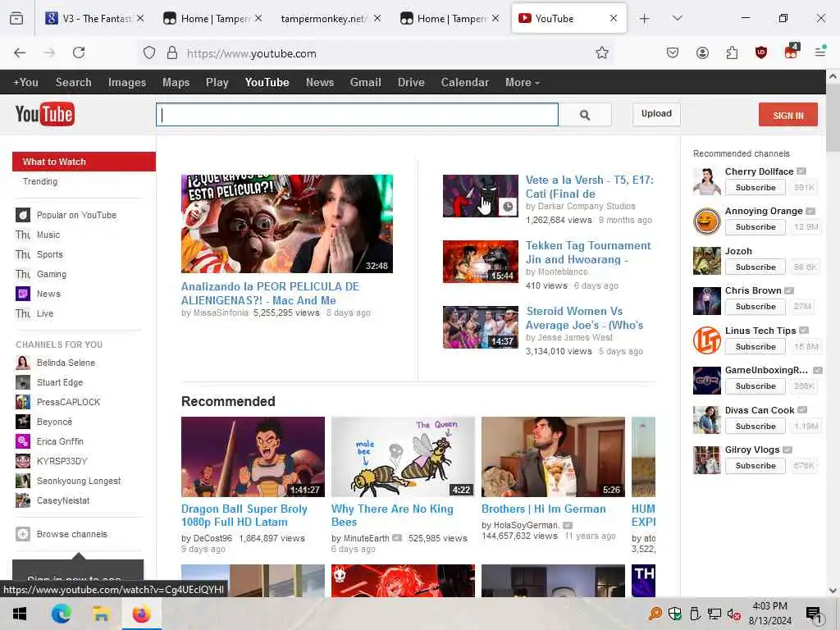Screen dimensions: 840x630
Task: Close the YouTube browser tab
Action: coord(614,19)
